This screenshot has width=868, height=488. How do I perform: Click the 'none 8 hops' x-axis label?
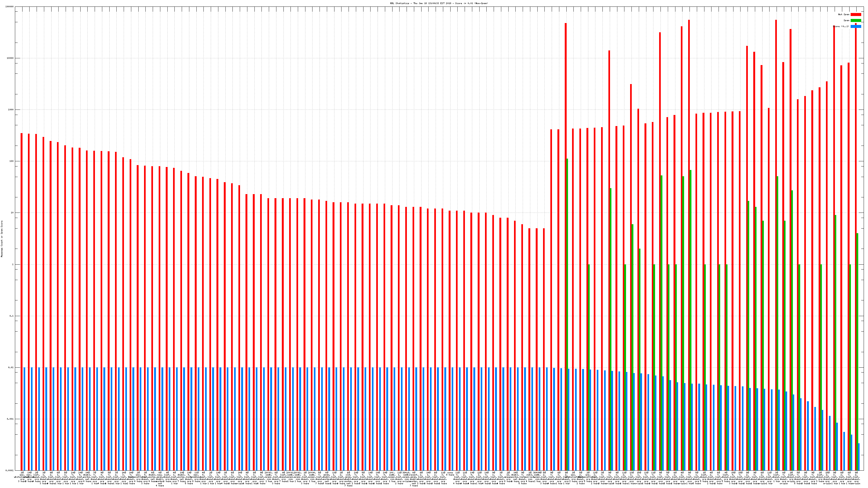click(x=450, y=474)
